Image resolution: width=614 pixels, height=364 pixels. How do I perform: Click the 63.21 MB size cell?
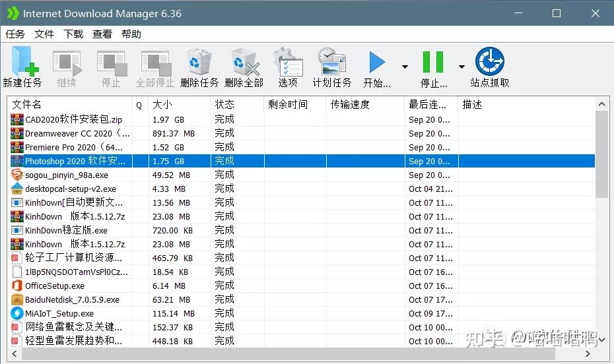[x=171, y=300]
